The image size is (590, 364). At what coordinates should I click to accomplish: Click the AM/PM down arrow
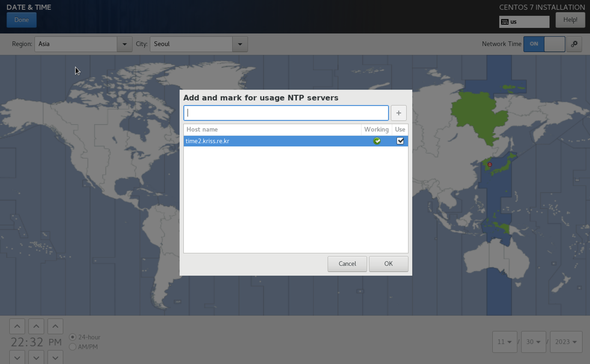[x=55, y=357]
